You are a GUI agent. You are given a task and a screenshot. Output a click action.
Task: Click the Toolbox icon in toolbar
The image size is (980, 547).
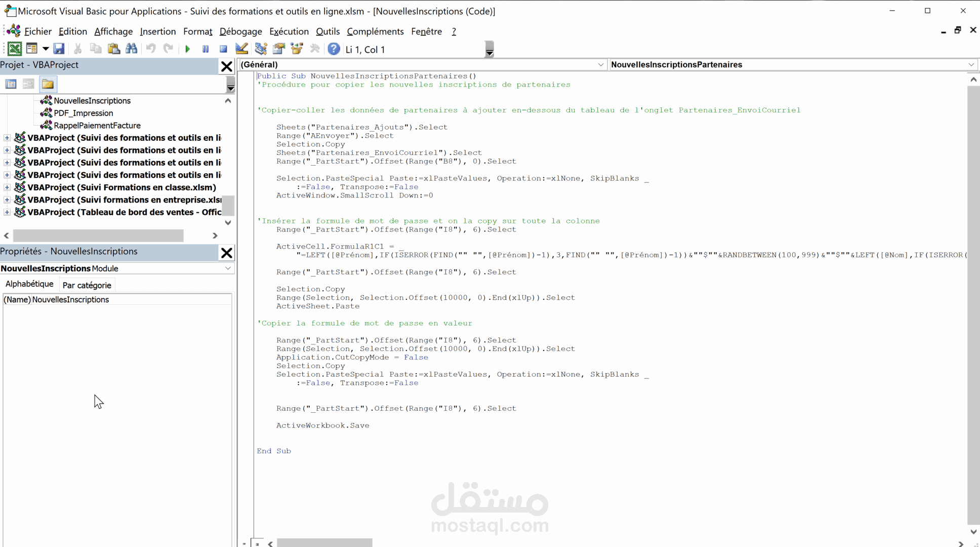[x=315, y=49]
